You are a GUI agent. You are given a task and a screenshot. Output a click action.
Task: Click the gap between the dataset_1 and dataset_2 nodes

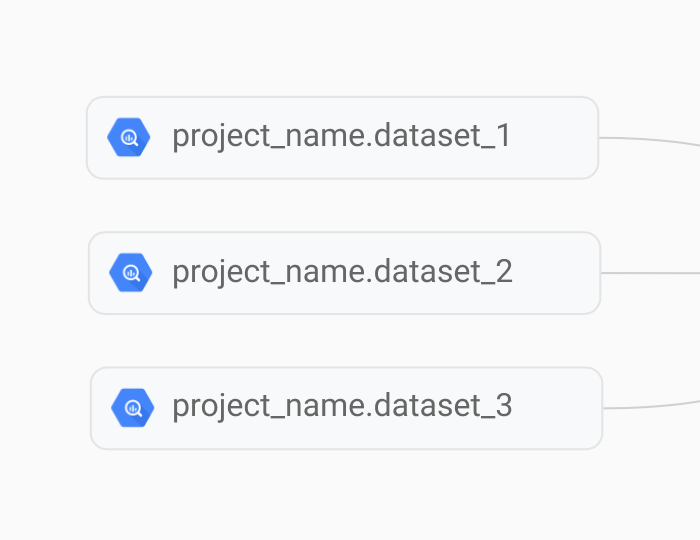click(343, 205)
